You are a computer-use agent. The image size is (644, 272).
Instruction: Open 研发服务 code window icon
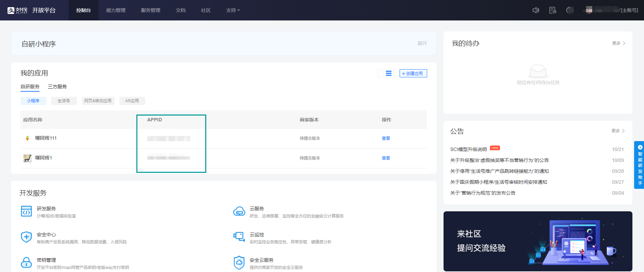coord(26,211)
